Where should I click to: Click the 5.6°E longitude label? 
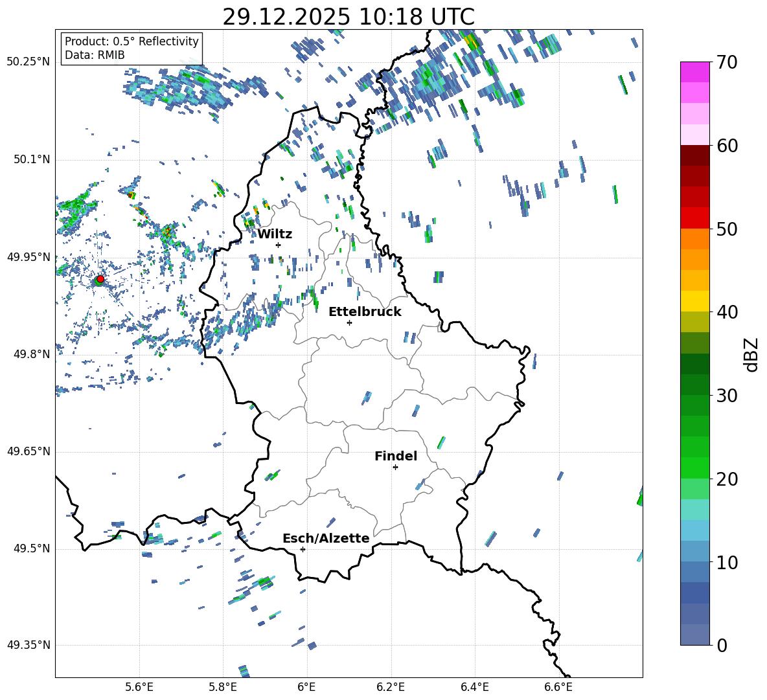tap(139, 687)
